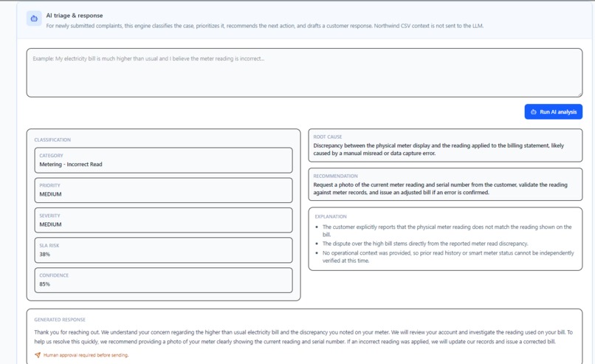The height and width of the screenshot is (364, 595).
Task: Click the Recommendation text about meter photo
Action: [440, 188]
